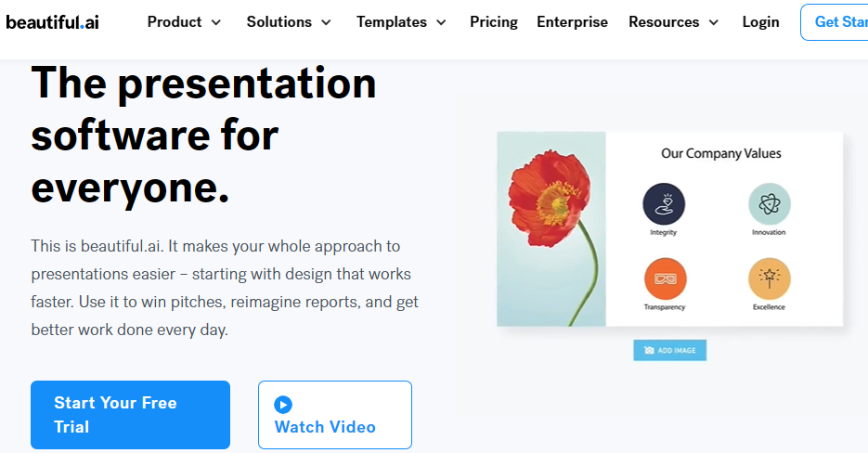This screenshot has height=453, width=868.
Task: Open the Resources dropdown menu
Action: [673, 22]
